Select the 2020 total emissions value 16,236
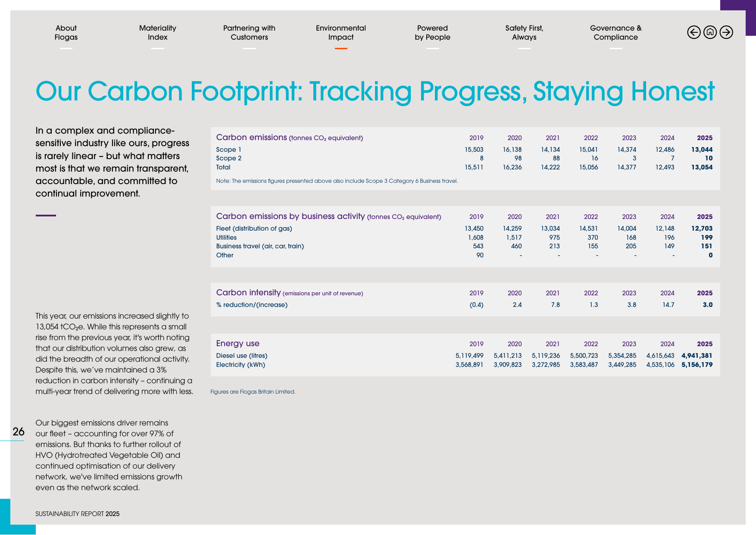 [512, 167]
